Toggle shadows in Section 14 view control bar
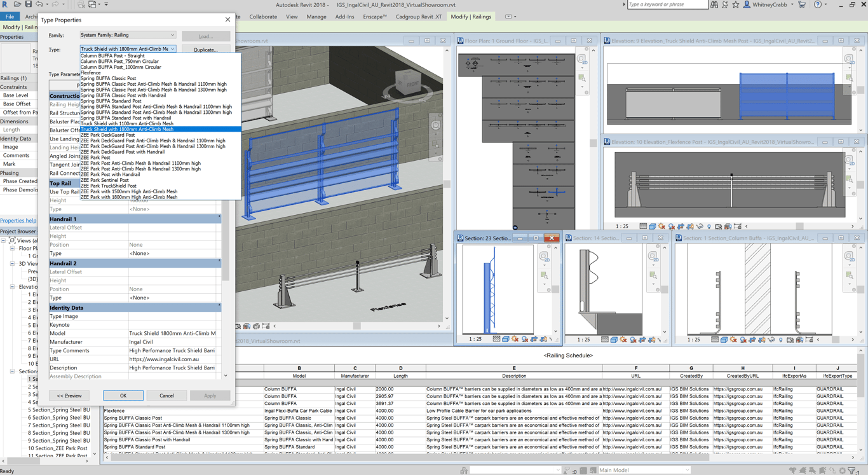868x475 pixels. click(x=633, y=340)
